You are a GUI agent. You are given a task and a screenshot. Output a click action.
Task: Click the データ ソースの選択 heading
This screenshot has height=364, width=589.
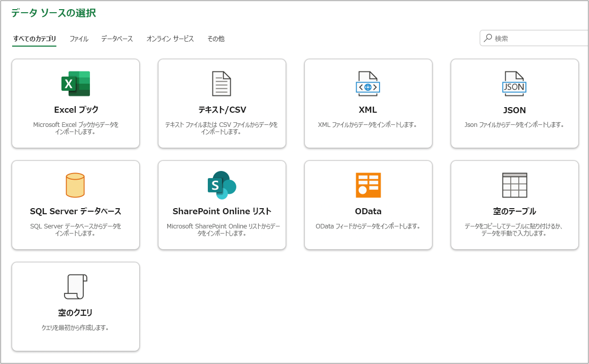53,13
